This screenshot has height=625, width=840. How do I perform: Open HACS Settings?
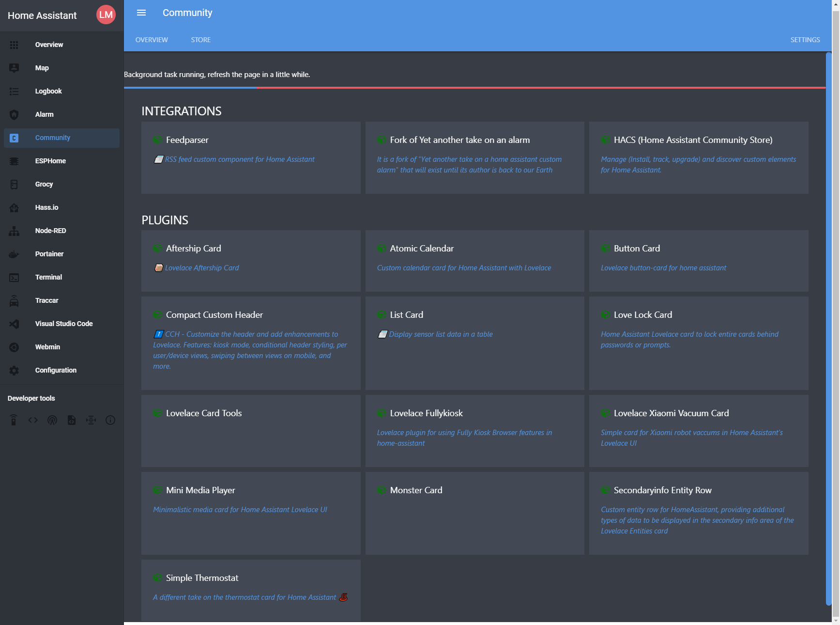(805, 40)
